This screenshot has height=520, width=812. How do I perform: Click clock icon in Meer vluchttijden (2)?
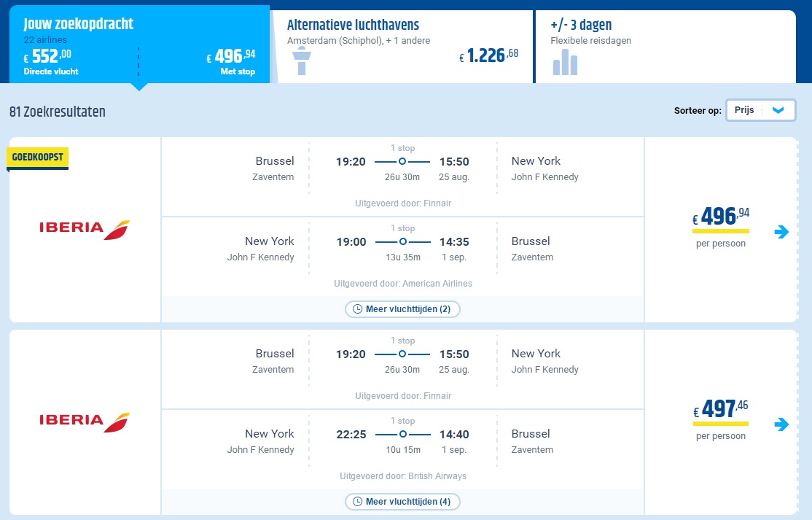(x=357, y=309)
